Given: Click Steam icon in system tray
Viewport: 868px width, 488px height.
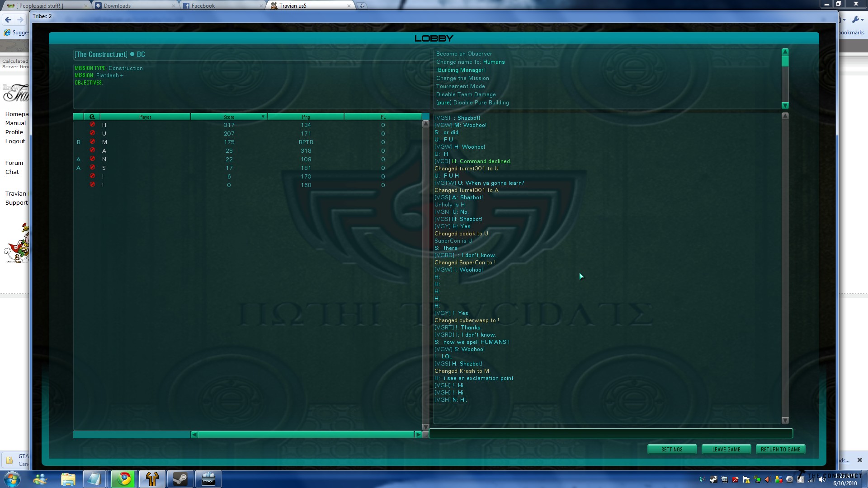Looking at the screenshot, I should pos(714,479).
